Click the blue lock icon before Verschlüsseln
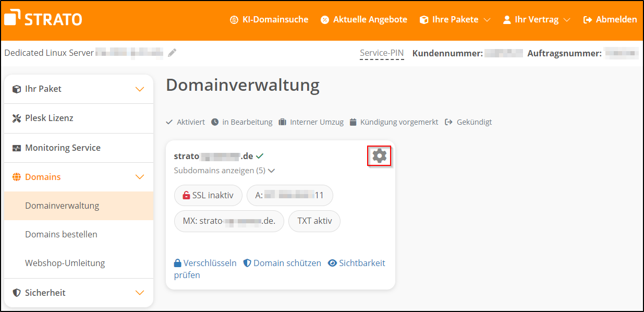The image size is (644, 312). [x=178, y=263]
